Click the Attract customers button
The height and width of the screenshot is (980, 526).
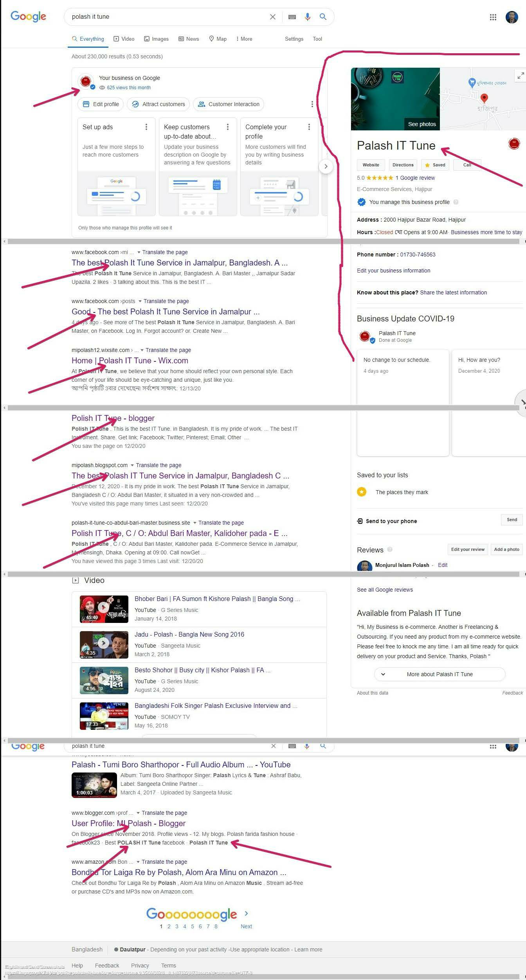159,104
